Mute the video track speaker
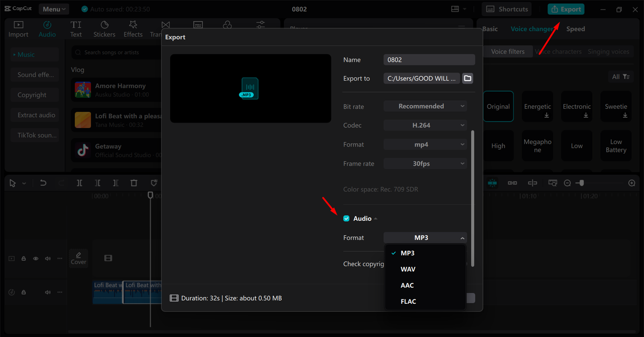This screenshot has width=644, height=337. tap(48, 258)
